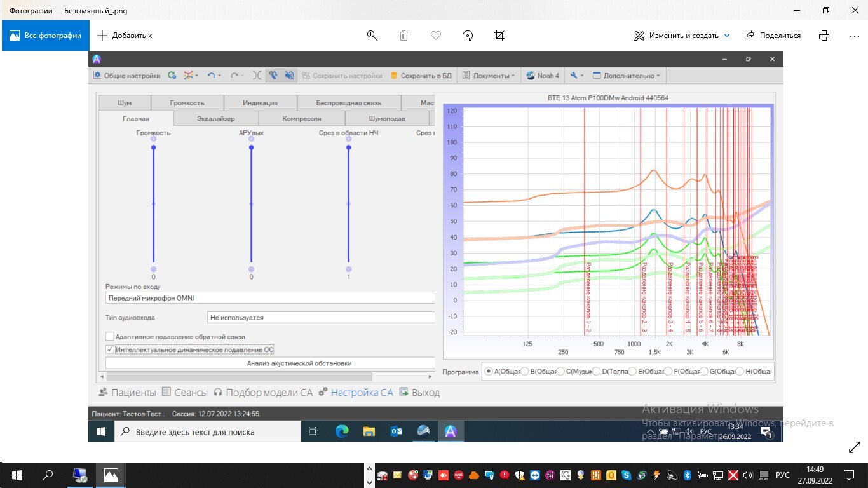Click the undo arrow icon

212,76
